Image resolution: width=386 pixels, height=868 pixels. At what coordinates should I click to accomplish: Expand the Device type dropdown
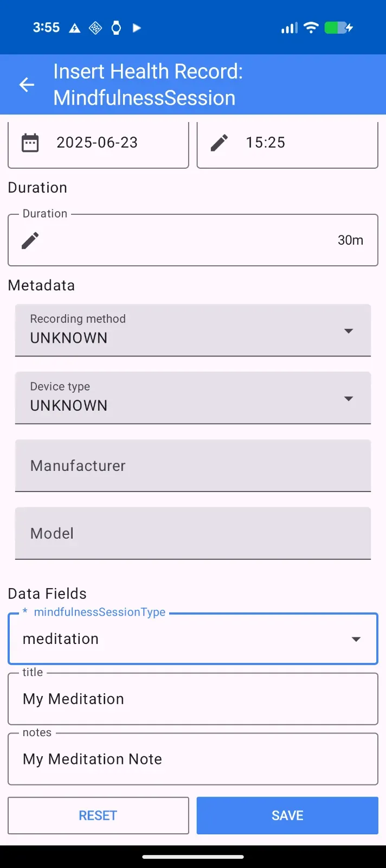(x=193, y=398)
